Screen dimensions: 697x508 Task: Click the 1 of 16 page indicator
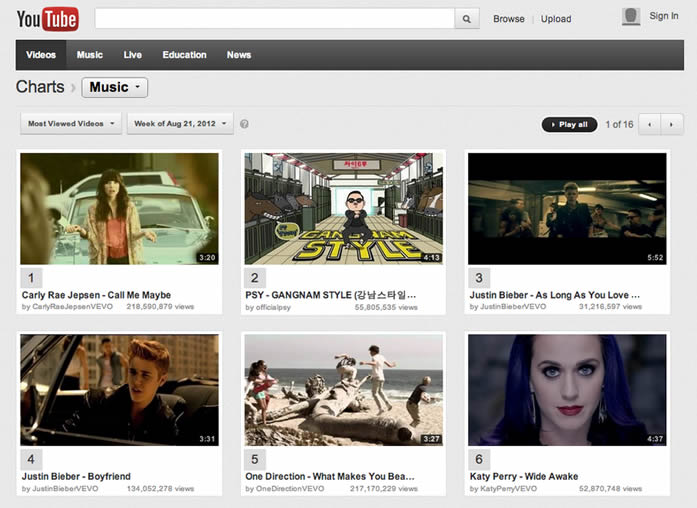619,124
